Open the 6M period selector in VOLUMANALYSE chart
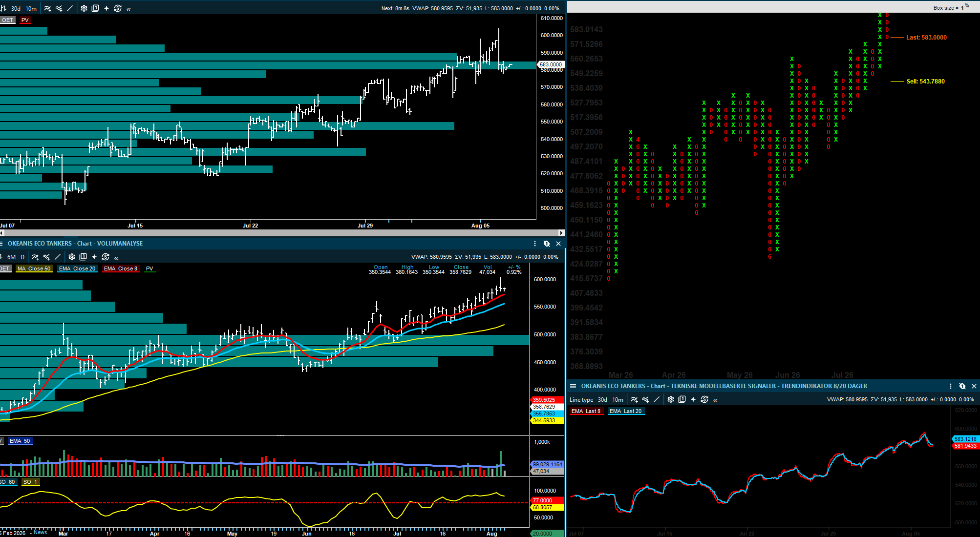980x537 pixels. pos(12,257)
